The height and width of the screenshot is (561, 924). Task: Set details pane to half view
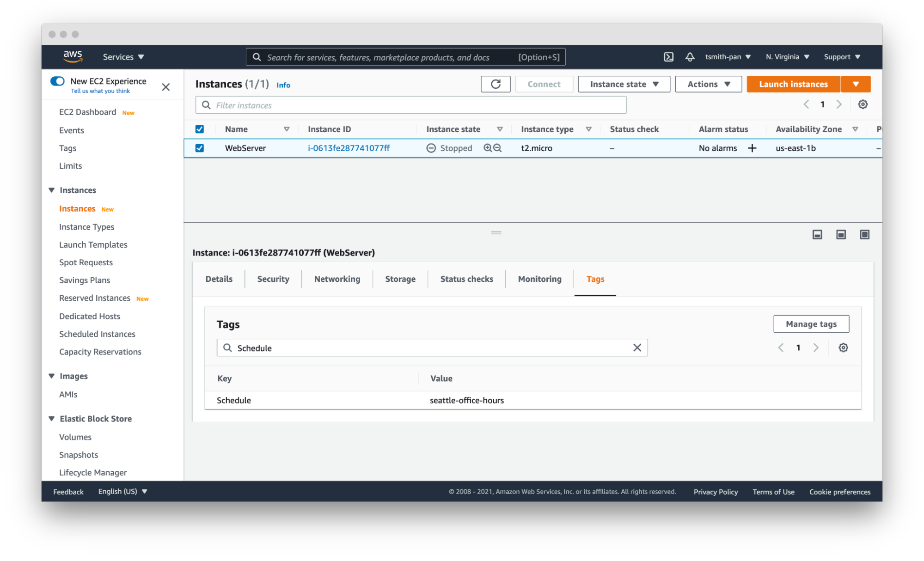coord(841,235)
